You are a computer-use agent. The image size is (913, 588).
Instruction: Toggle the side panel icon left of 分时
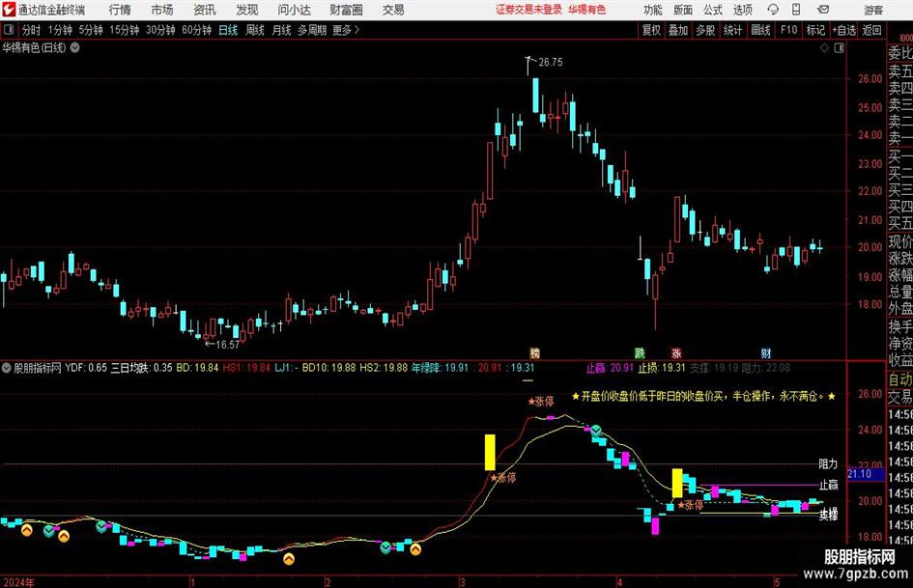[9, 30]
